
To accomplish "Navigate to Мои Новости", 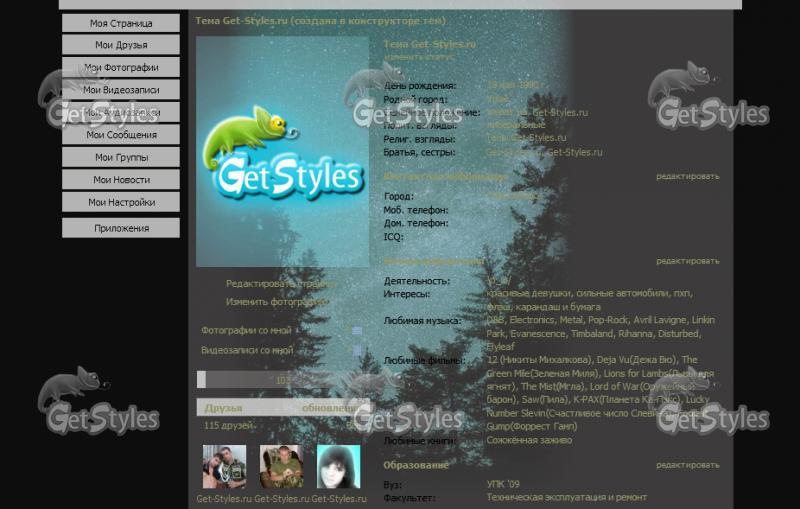I will click(121, 179).
